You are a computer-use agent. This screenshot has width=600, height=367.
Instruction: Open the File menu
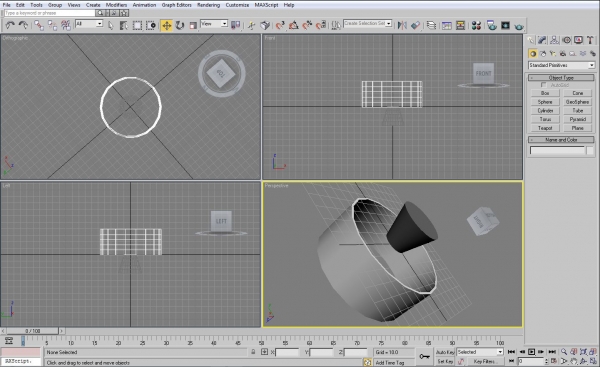click(7, 5)
